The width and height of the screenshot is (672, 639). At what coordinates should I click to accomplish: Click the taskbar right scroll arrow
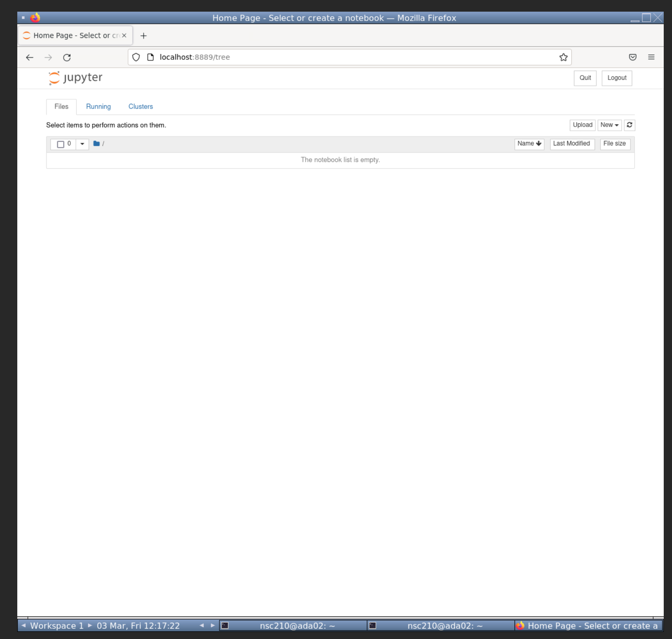[x=213, y=625]
